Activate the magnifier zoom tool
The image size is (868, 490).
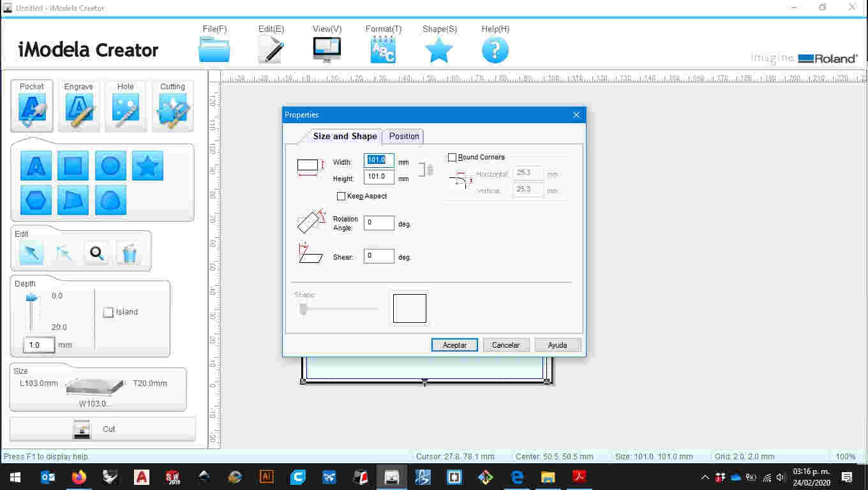(96, 253)
